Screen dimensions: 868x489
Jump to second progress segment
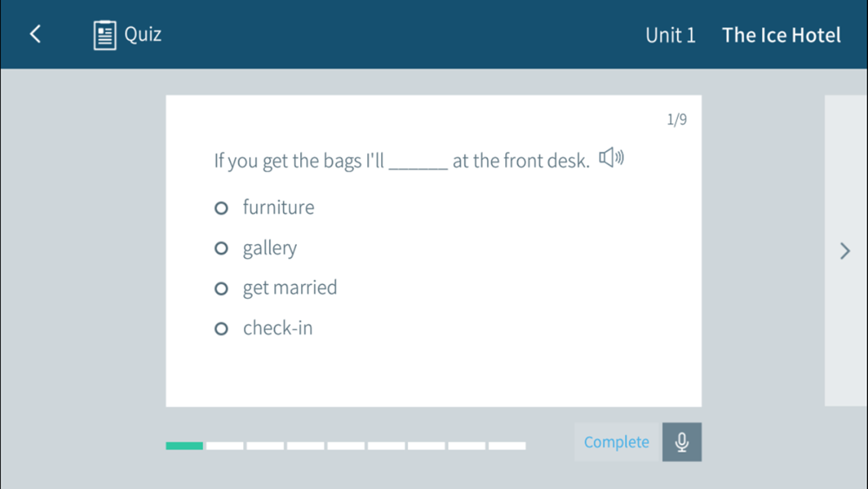pyautogui.click(x=225, y=446)
